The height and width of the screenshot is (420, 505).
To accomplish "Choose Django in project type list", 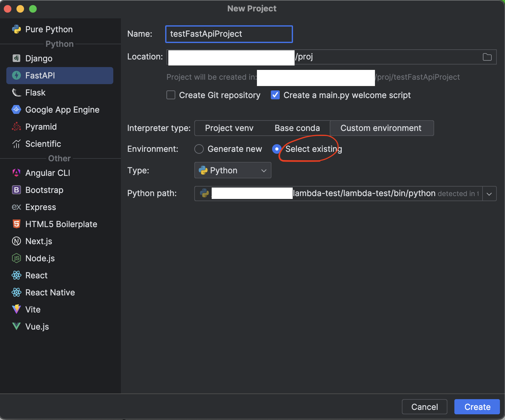I will click(60, 59).
